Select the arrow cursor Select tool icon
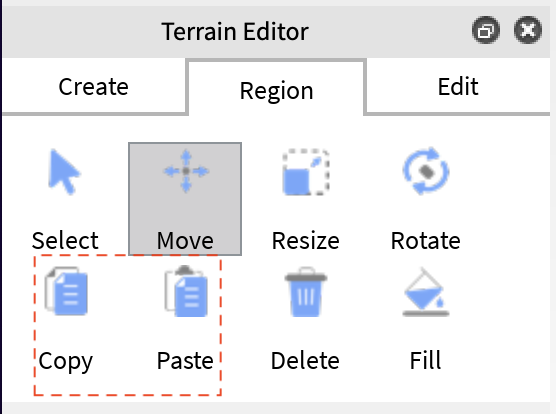 tap(64, 172)
